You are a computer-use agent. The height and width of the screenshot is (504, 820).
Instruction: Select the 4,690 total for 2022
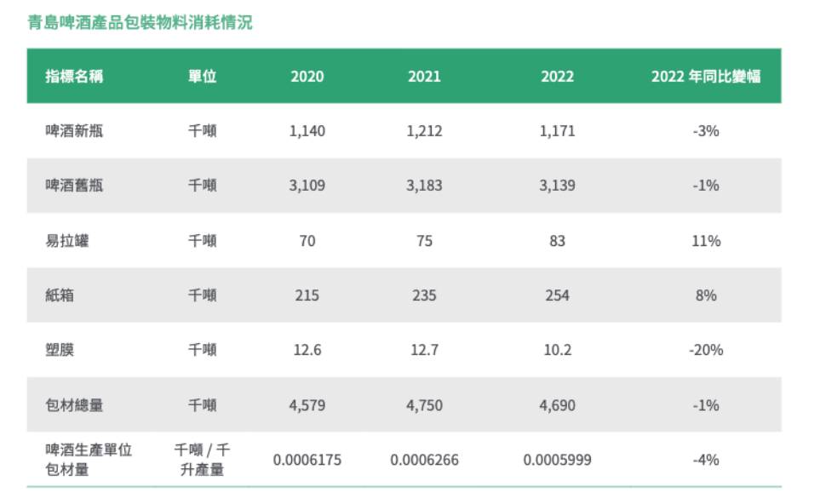(557, 405)
